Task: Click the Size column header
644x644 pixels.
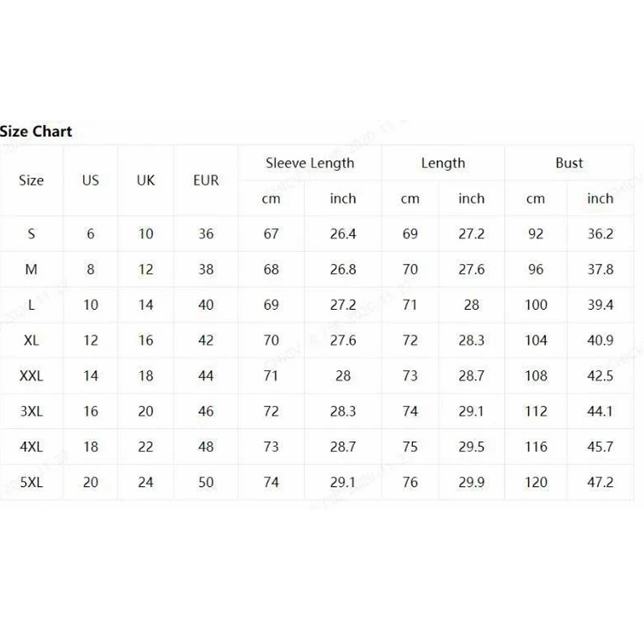Action: [31, 180]
